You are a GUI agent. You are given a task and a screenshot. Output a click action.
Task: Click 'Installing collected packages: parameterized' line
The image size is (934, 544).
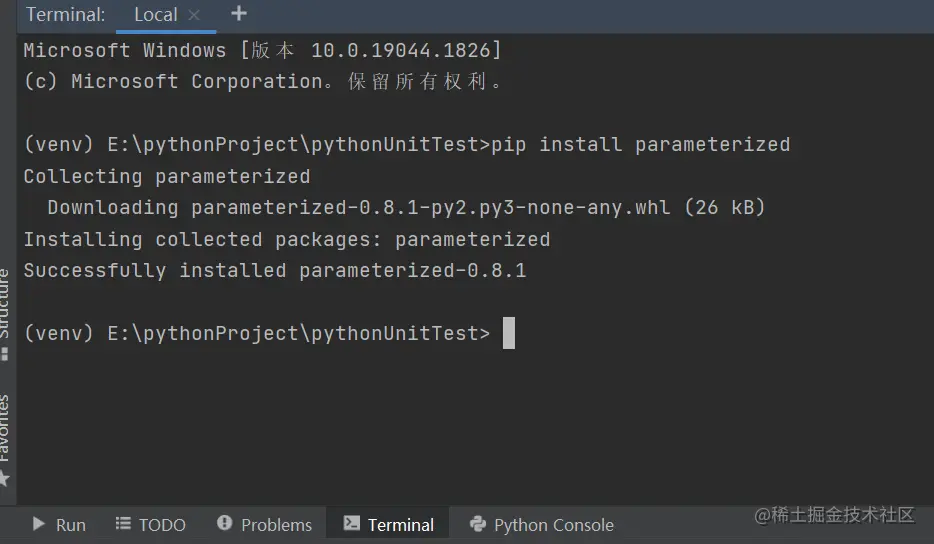click(x=287, y=240)
